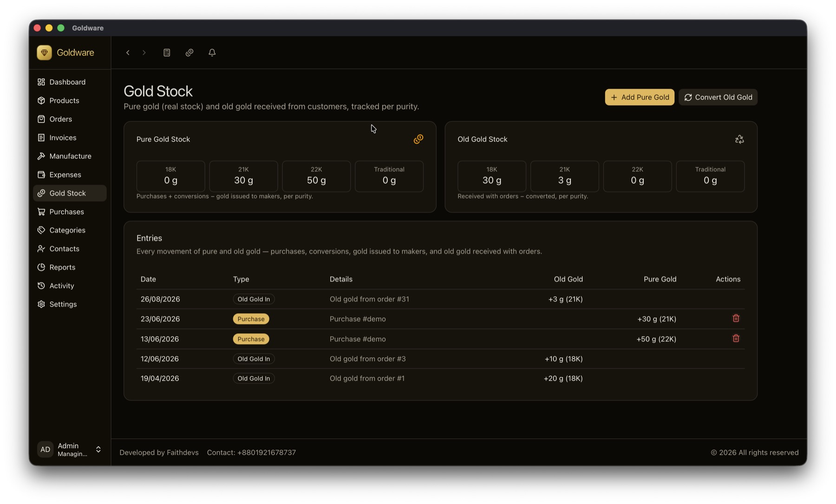This screenshot has width=836, height=504.
Task: Click the Dashboard grid icon in sidebar
Action: [41, 82]
